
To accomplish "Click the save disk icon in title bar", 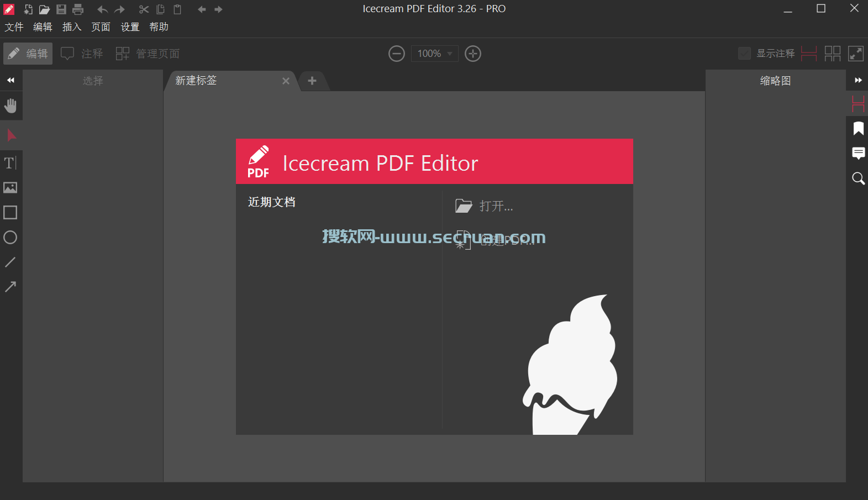I will click(61, 9).
